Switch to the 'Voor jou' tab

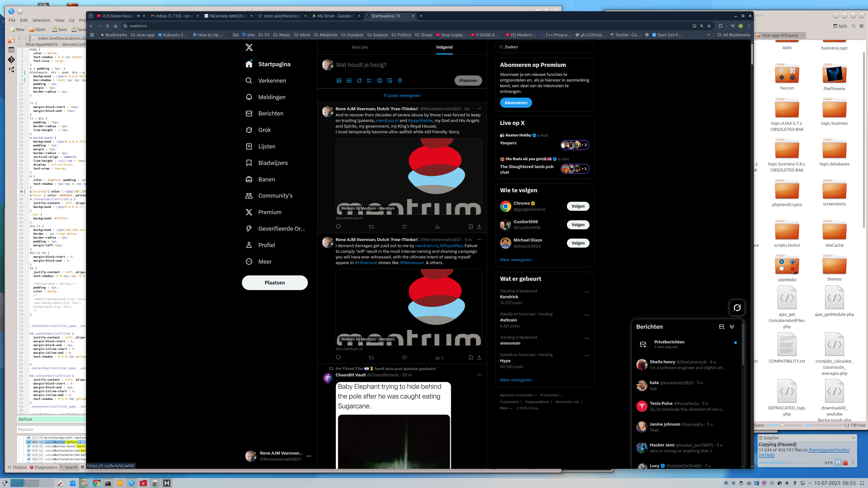click(360, 47)
